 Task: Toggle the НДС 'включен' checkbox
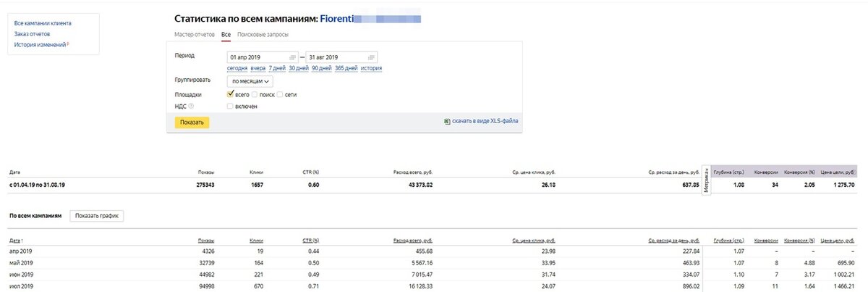pos(230,106)
